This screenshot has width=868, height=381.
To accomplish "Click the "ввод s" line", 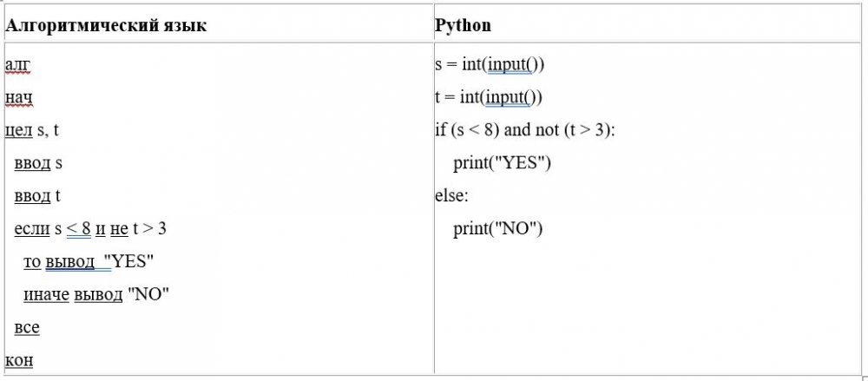I will point(39,163).
